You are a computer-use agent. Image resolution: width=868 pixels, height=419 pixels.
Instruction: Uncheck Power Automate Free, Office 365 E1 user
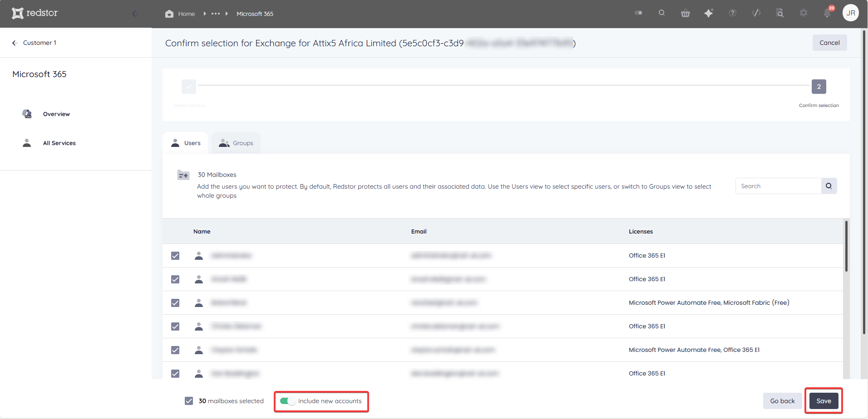click(175, 350)
